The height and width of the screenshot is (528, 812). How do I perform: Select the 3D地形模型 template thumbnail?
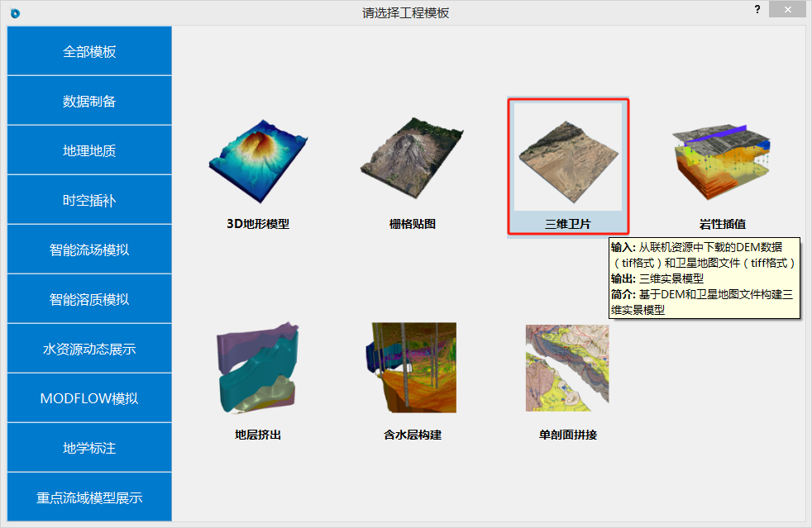tap(258, 162)
